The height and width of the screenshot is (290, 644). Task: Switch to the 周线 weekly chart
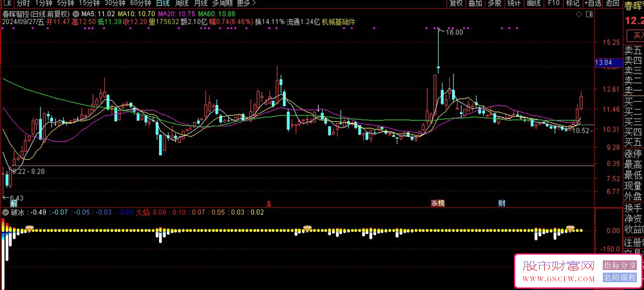182,3
